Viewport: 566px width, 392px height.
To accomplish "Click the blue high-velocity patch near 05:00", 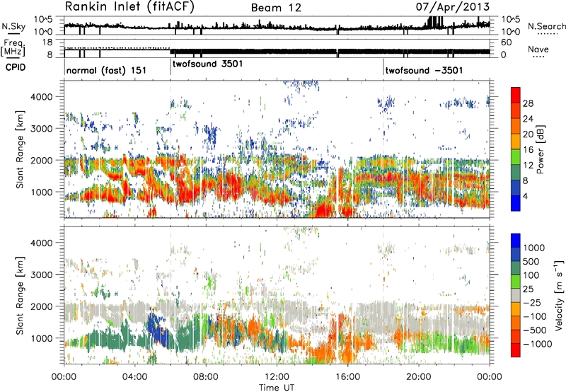I will pos(156,329).
